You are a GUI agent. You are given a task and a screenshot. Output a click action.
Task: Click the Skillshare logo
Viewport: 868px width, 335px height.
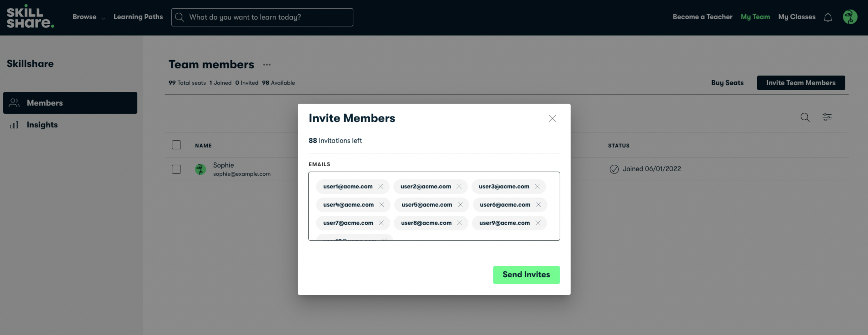(x=30, y=16)
